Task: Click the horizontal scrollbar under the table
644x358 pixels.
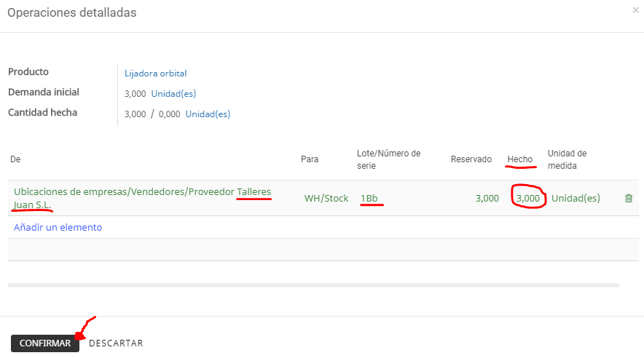Action: point(313,285)
